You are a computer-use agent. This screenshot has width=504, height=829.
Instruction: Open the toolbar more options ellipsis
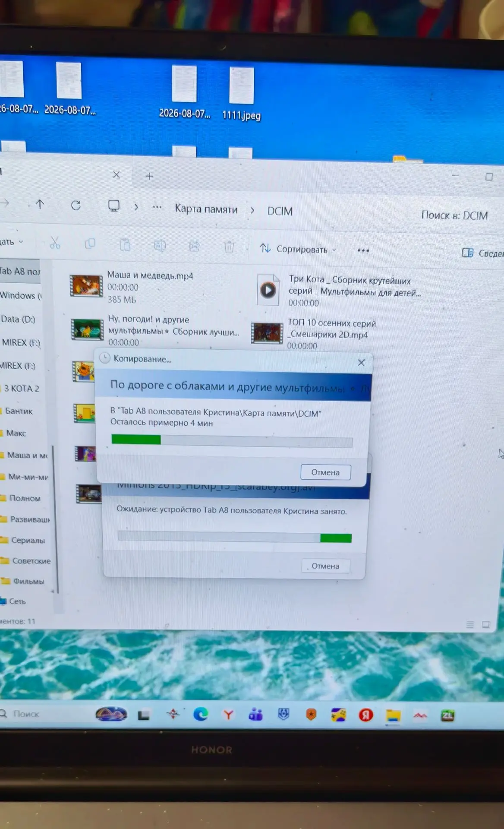[x=363, y=250]
